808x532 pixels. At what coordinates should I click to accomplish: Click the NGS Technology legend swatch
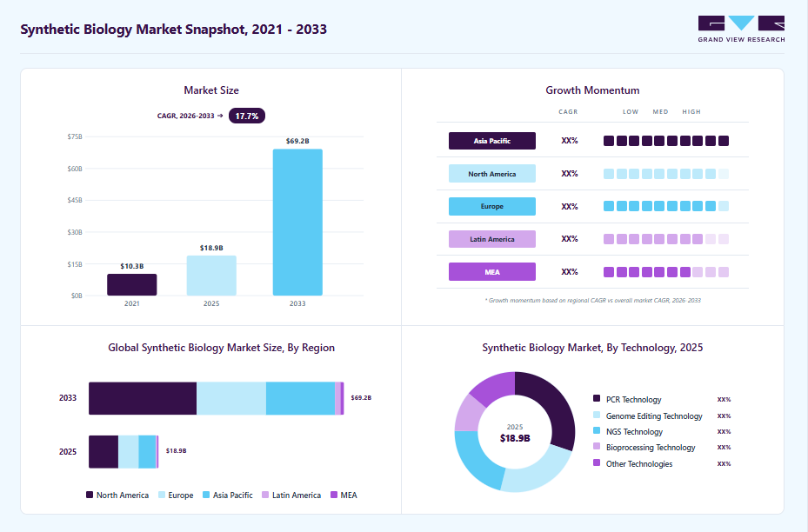[x=597, y=431]
